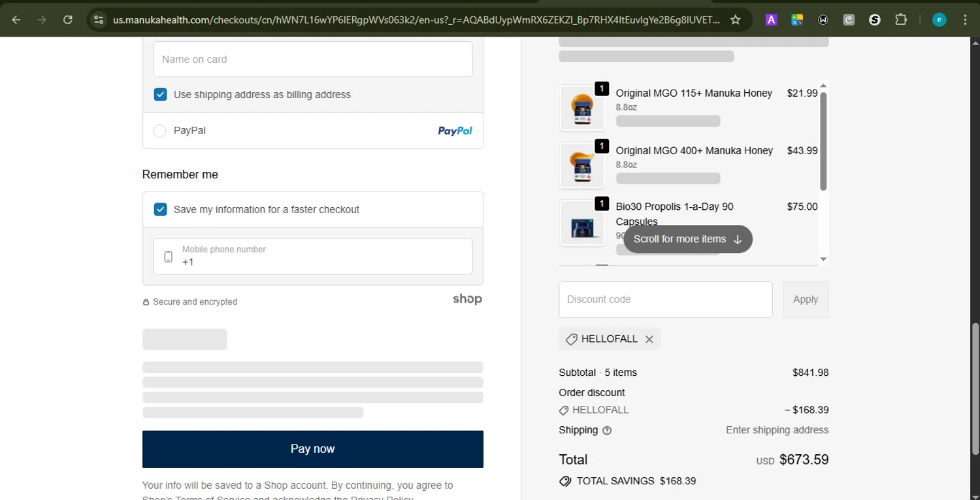Remove the HELLOFALL discount code
Viewport: 980px width, 500px height.
tap(649, 339)
